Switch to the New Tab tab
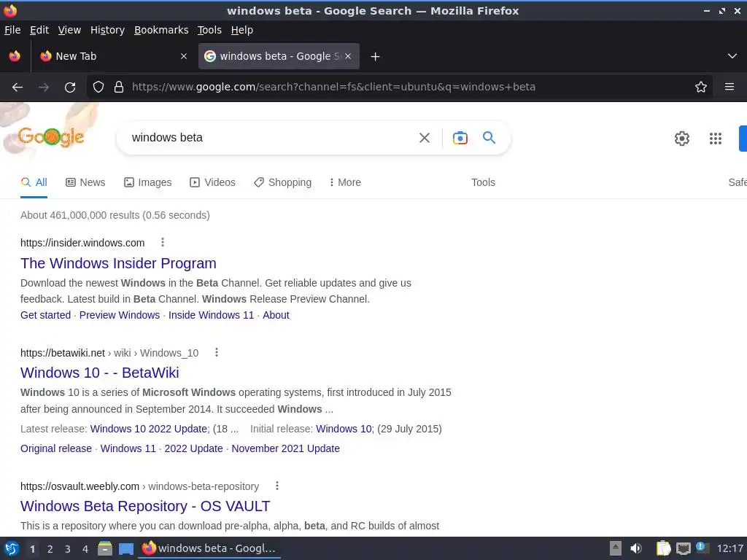This screenshot has height=560, width=747. click(113, 56)
